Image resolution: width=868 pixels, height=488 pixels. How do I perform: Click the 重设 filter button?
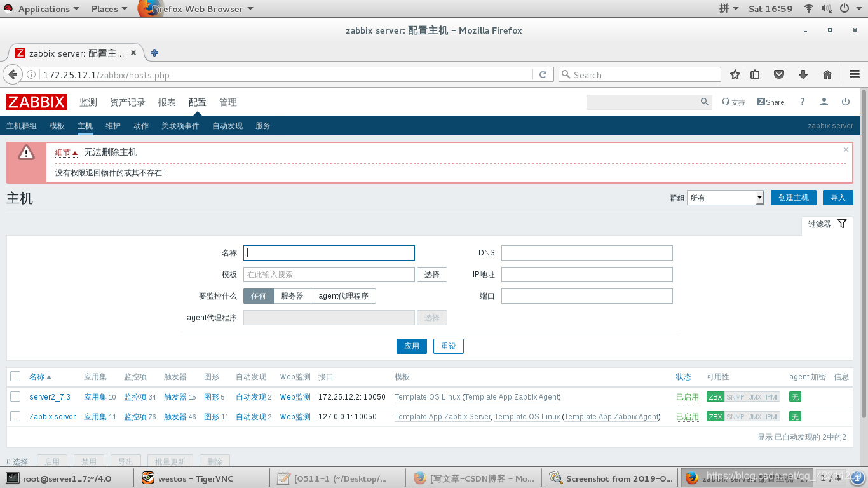click(449, 346)
